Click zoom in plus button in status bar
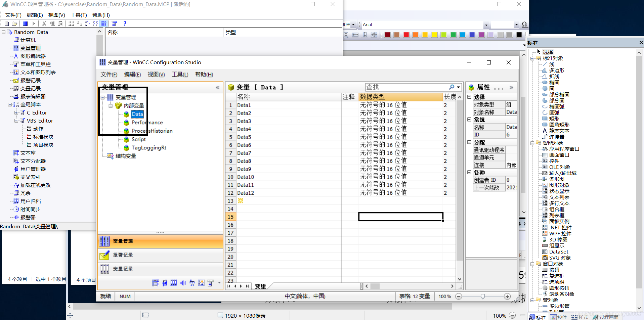This screenshot has height=320, width=644. click(x=507, y=296)
